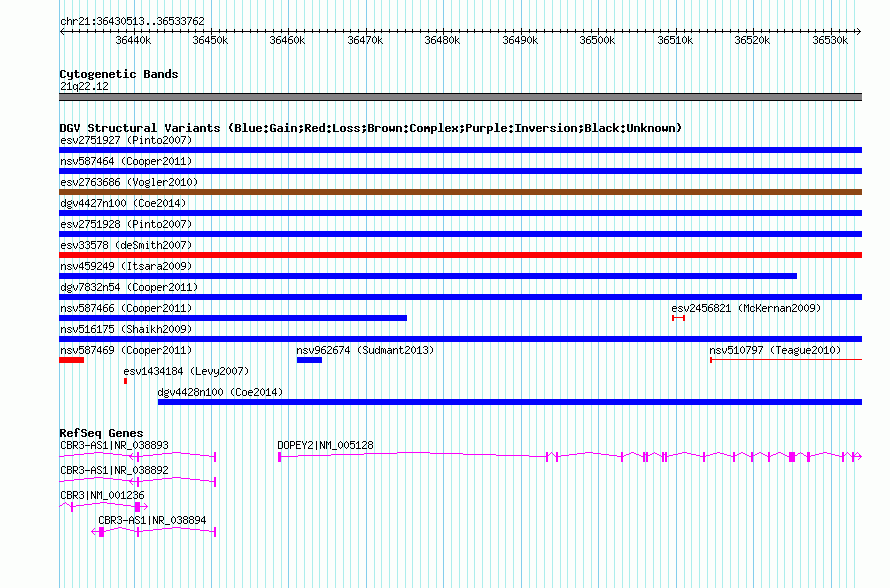Select the nsv587464 (Cooper2011) blue bar
The height and width of the screenshot is (588, 890).
tap(460, 171)
